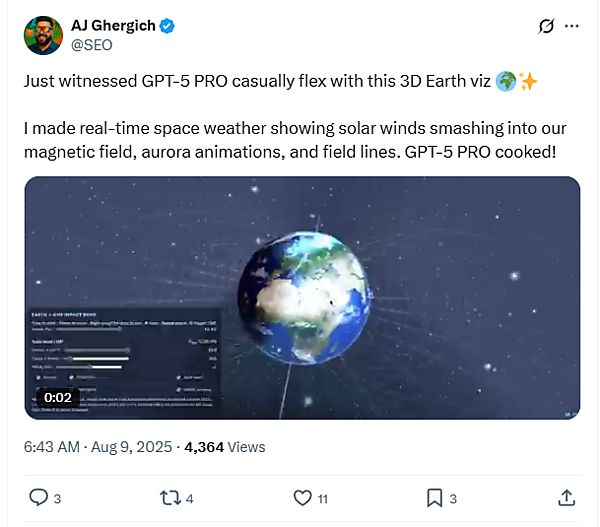Open the AJ Ghergich display name link
This screenshot has width=600, height=527.
coord(112,25)
